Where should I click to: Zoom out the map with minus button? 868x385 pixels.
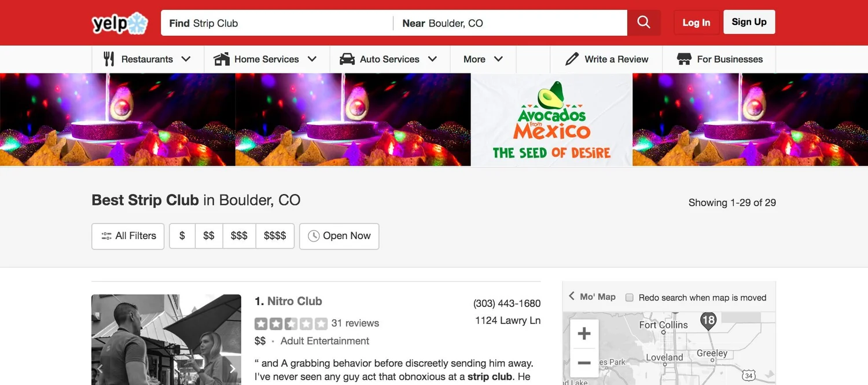pyautogui.click(x=584, y=363)
